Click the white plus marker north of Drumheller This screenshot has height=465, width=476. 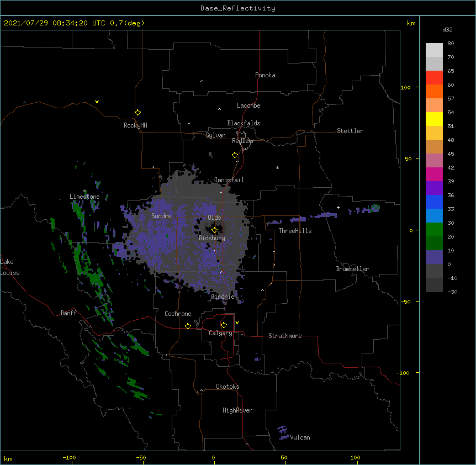tap(338, 207)
